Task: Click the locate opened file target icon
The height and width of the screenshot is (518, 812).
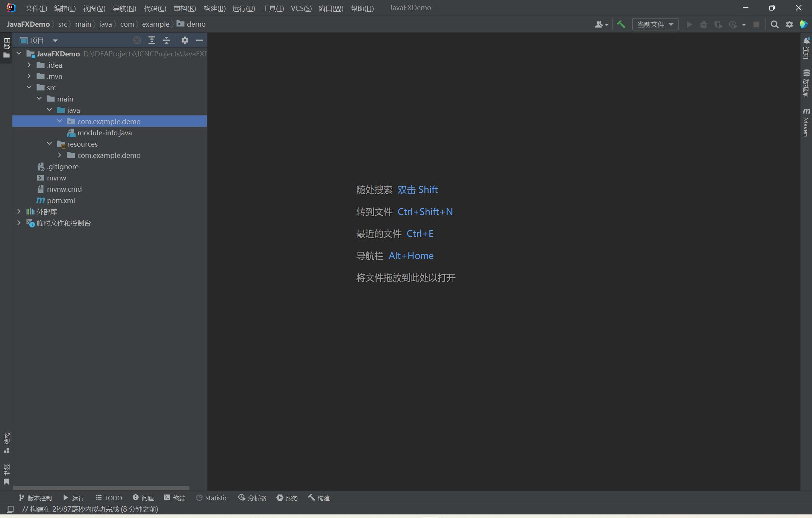Action: (x=137, y=40)
